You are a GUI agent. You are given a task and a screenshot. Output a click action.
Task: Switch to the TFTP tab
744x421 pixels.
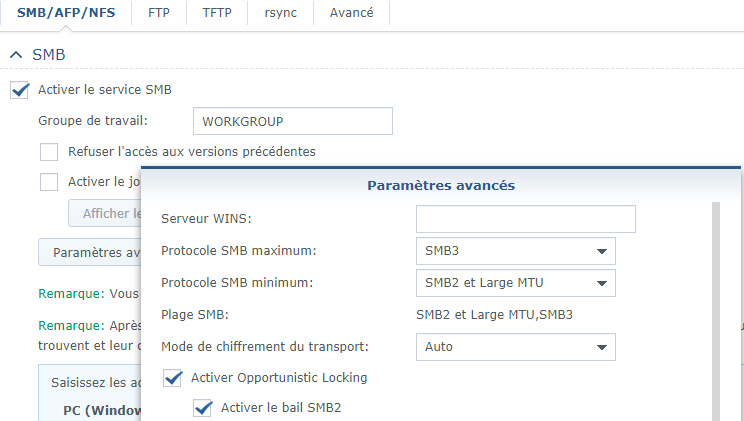tap(217, 12)
